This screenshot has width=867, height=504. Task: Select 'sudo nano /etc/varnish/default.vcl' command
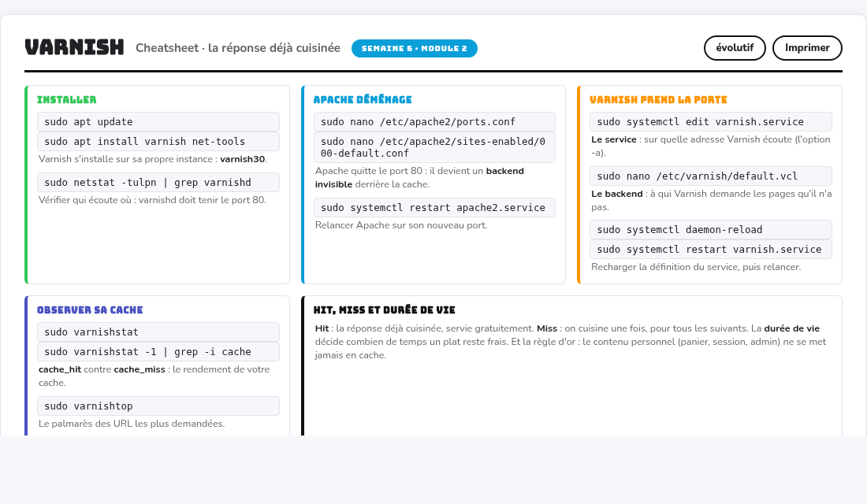(710, 176)
